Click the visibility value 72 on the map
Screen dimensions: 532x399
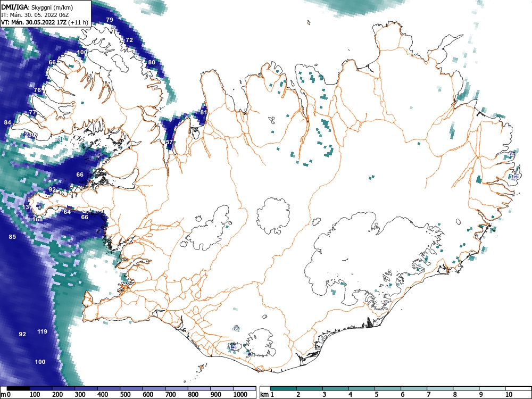(x=129, y=40)
